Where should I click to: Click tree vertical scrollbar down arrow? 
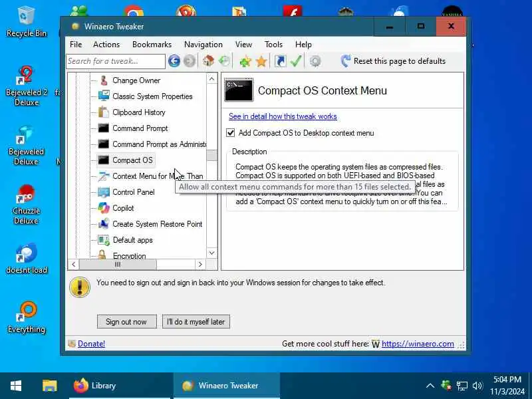point(211,253)
